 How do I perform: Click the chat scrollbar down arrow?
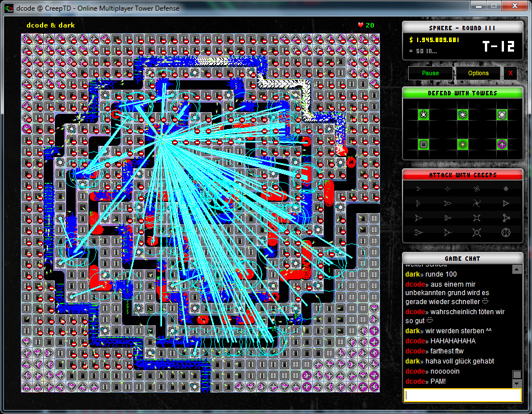tap(517, 384)
